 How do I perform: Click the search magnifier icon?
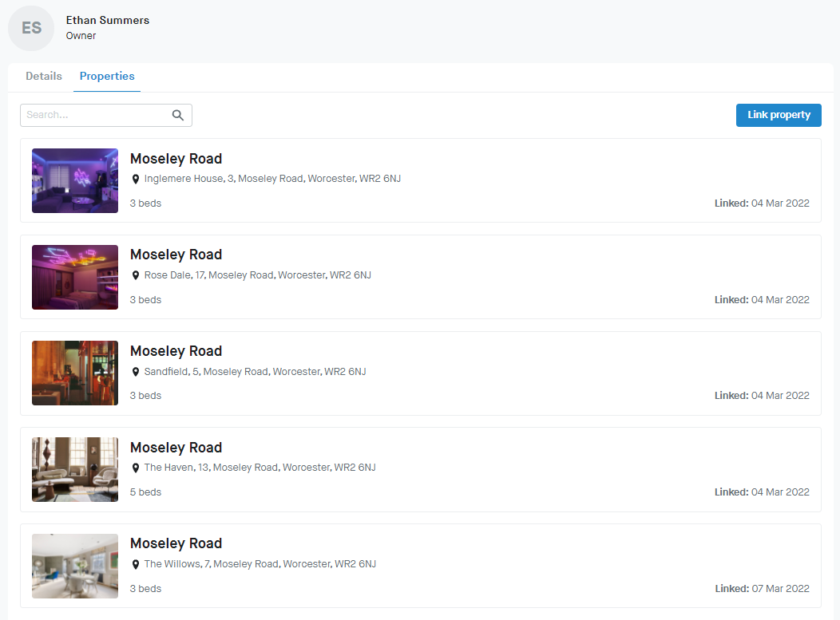(178, 115)
